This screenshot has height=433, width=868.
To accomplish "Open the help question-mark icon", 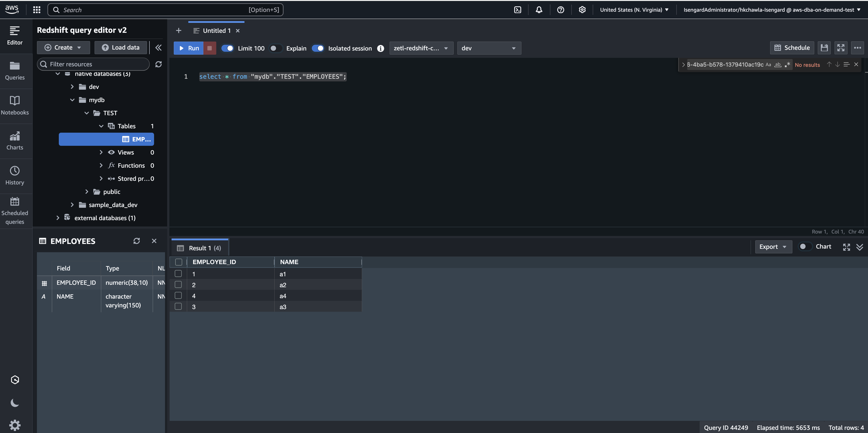I will pos(560,10).
